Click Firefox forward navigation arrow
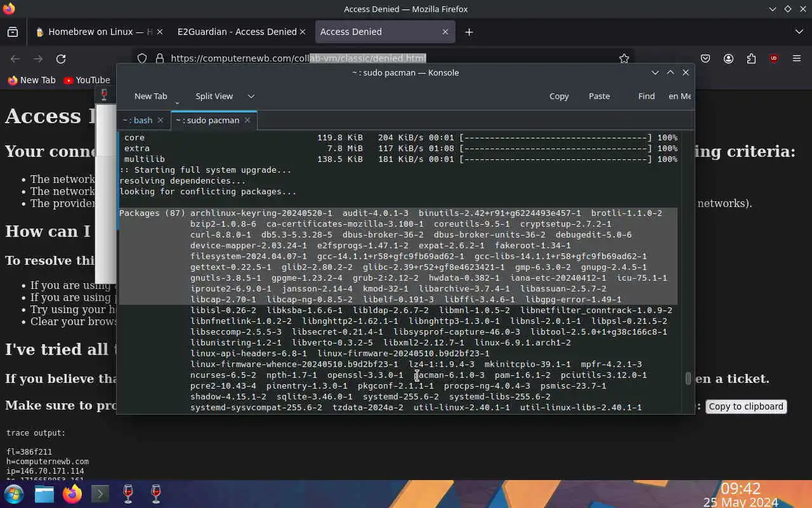Viewport: 812px width, 508px height. tap(38, 58)
